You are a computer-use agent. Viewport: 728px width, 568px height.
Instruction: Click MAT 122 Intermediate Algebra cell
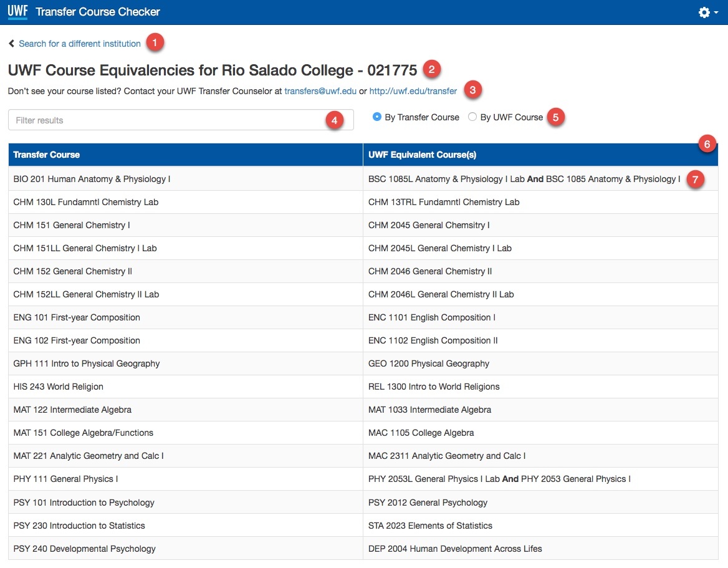[186, 410]
